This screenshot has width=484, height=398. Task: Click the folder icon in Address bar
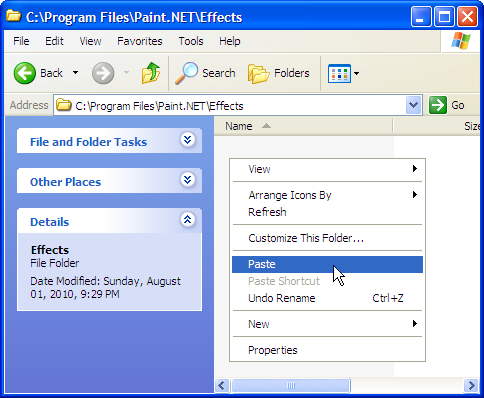click(x=64, y=105)
